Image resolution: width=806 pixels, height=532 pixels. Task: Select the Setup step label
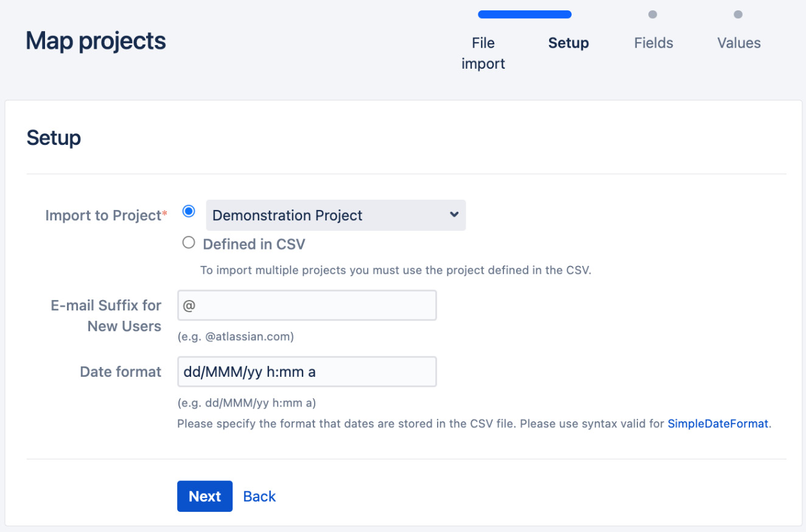click(568, 43)
